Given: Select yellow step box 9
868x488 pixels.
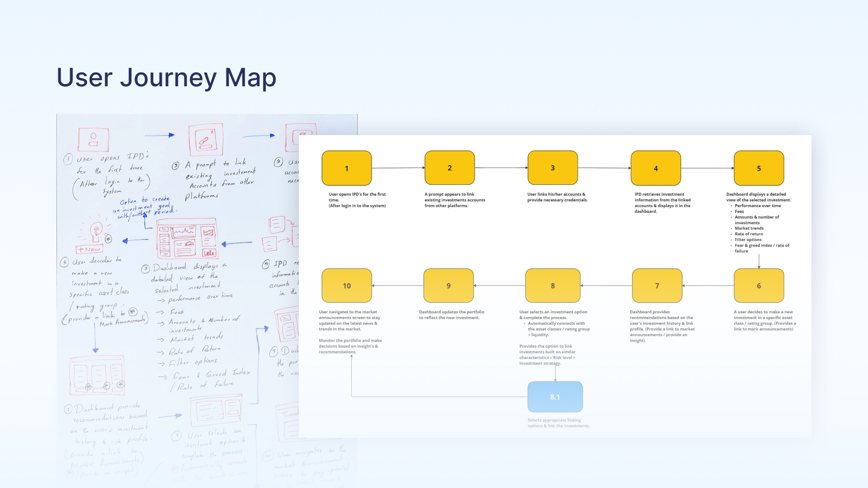Looking at the screenshot, I should [x=448, y=286].
